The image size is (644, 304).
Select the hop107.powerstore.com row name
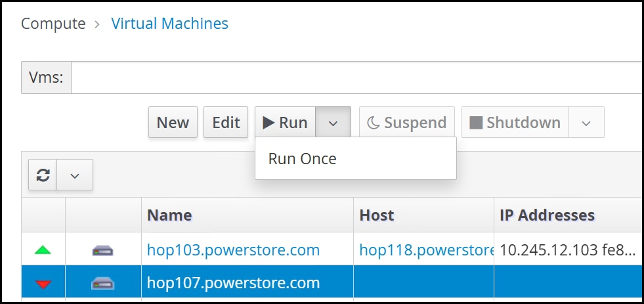[233, 283]
